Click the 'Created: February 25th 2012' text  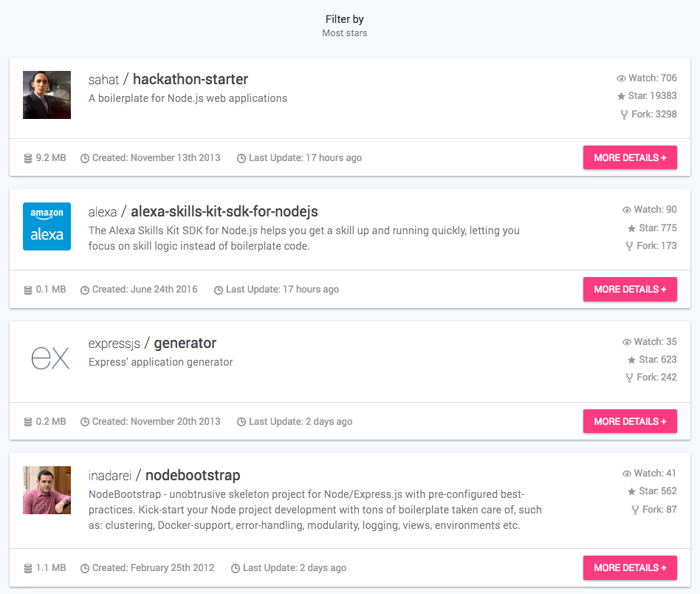pyautogui.click(x=153, y=567)
